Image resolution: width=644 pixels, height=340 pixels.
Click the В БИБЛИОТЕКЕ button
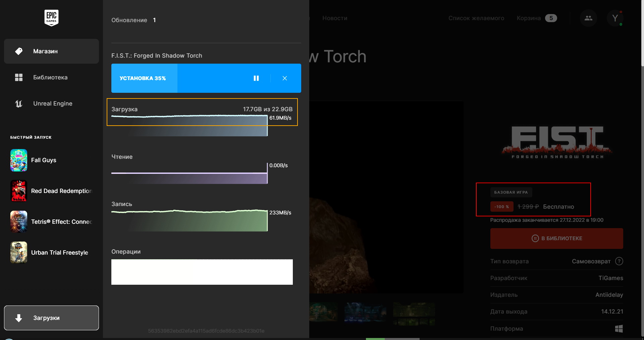click(556, 239)
